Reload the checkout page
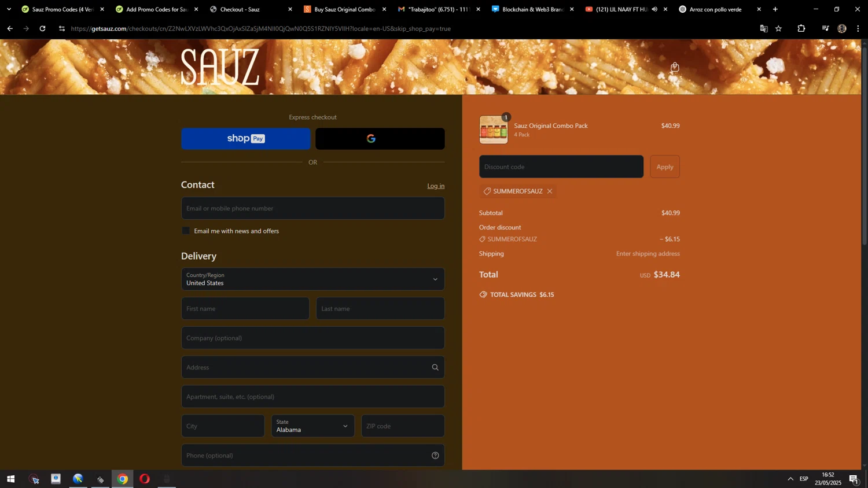Screen dimensions: 868x488 pos(42,28)
